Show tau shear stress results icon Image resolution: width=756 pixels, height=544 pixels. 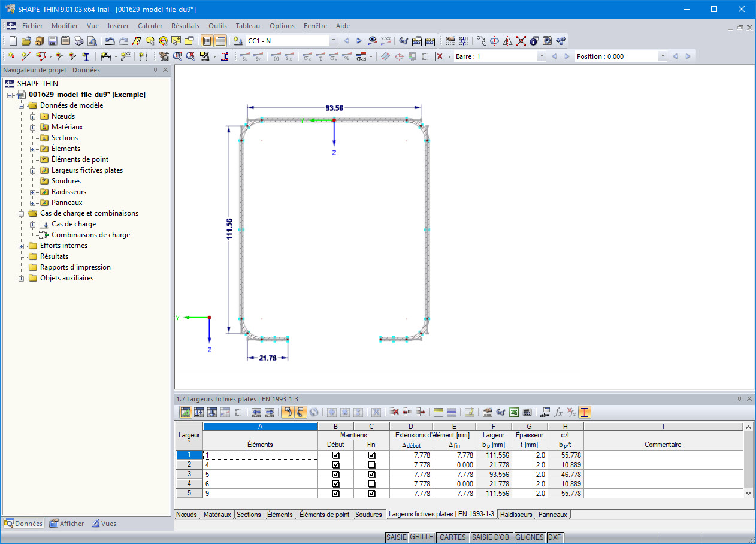320,56
